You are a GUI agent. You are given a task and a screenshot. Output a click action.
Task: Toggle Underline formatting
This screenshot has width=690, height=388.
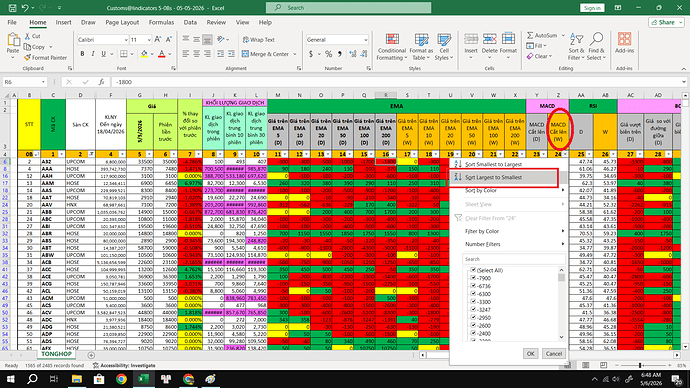click(103, 54)
